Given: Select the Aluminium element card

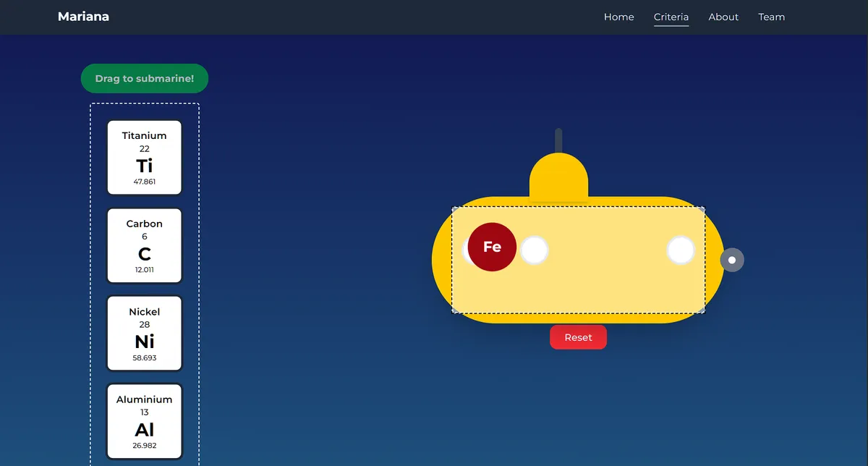Looking at the screenshot, I should click(145, 421).
